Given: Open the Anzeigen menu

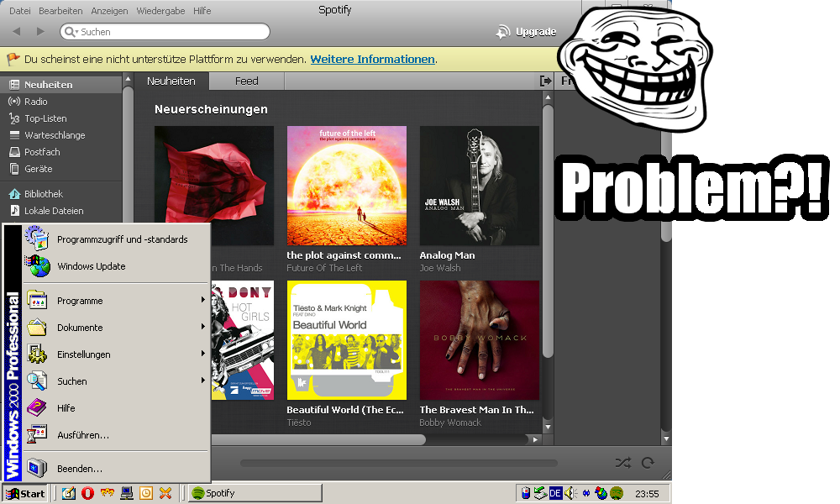Looking at the screenshot, I should click(109, 11).
